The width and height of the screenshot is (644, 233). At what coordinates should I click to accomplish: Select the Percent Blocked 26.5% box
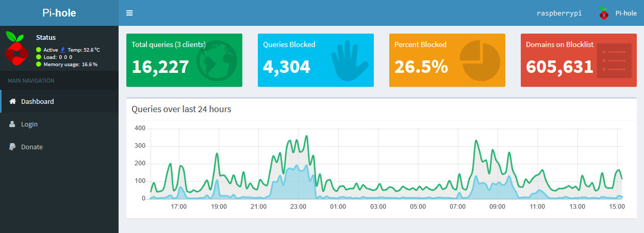click(x=447, y=60)
